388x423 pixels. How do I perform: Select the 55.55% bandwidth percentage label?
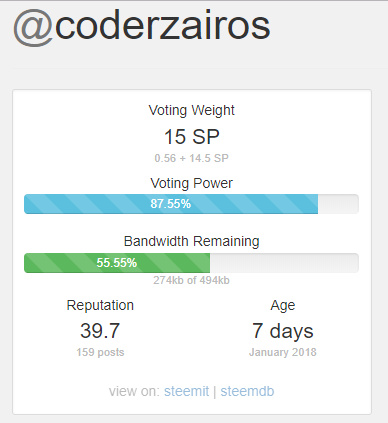pos(117,263)
